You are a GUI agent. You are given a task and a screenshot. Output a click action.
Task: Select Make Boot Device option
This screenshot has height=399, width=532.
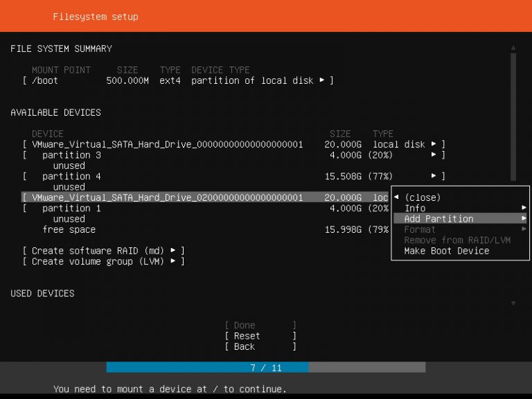(x=447, y=251)
